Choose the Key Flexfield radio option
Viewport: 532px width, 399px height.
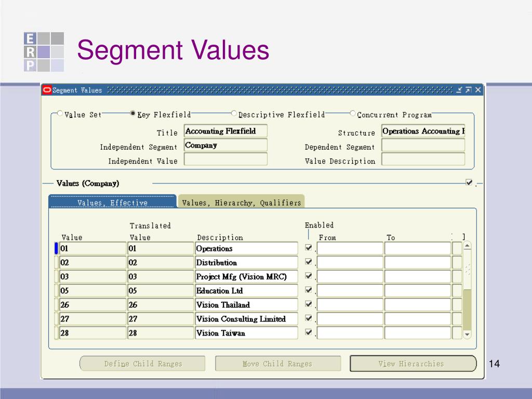[x=132, y=113]
